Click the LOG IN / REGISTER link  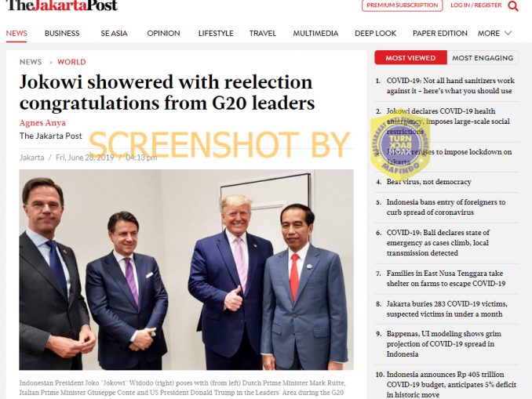pyautogui.click(x=476, y=5)
